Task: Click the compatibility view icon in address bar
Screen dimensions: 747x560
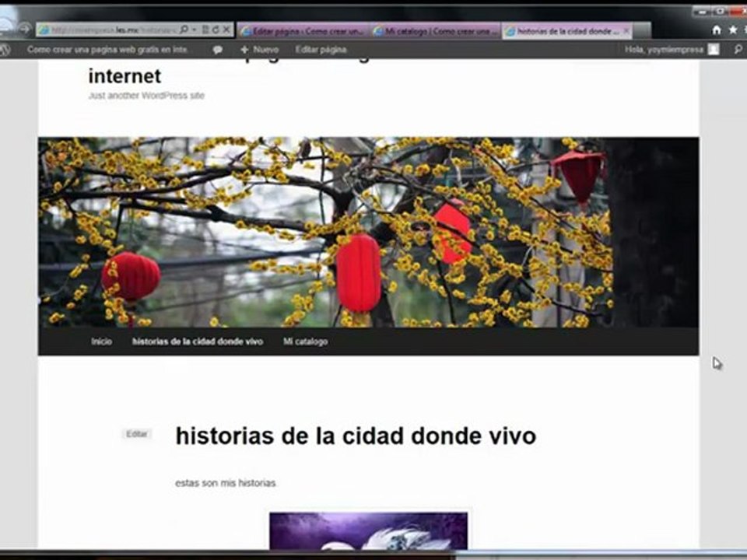Action: (205, 30)
